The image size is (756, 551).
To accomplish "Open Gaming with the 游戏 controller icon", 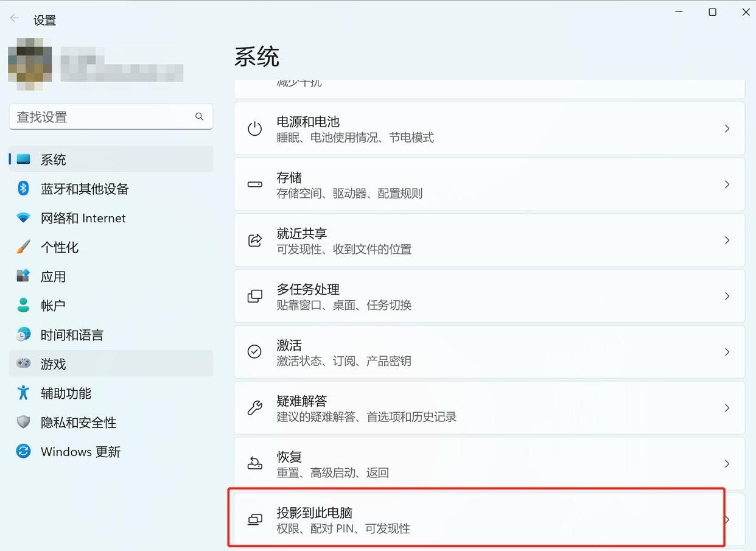I will click(23, 363).
